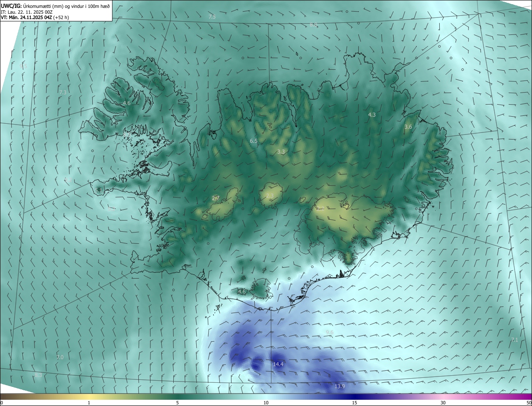
Task: Pick the navy blue segment of the colour bar
Action: pos(355,396)
